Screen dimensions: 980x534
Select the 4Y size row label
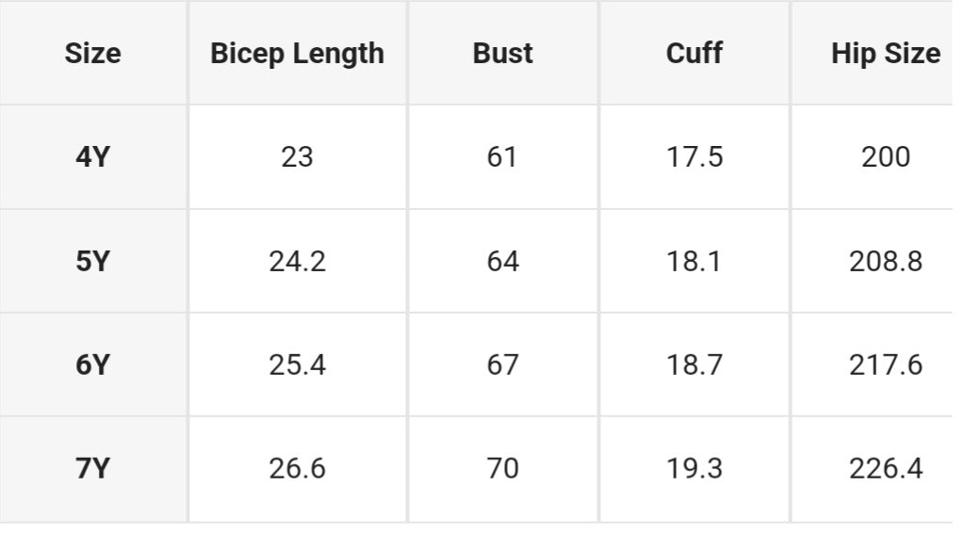click(92, 156)
